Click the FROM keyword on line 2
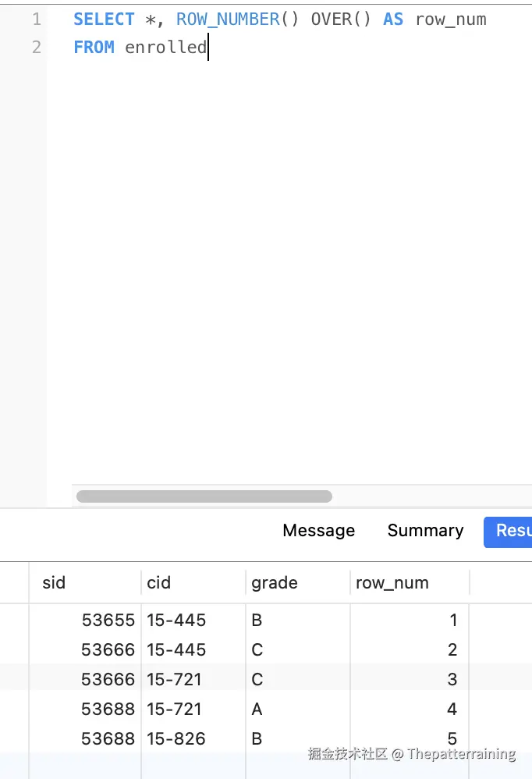Viewport: 532px width, 779px height. [94, 48]
